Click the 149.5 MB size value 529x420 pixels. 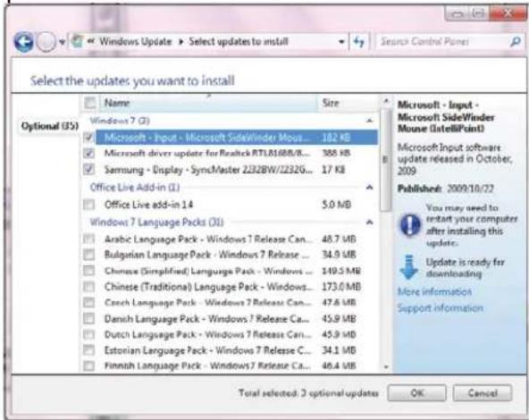coord(341,271)
